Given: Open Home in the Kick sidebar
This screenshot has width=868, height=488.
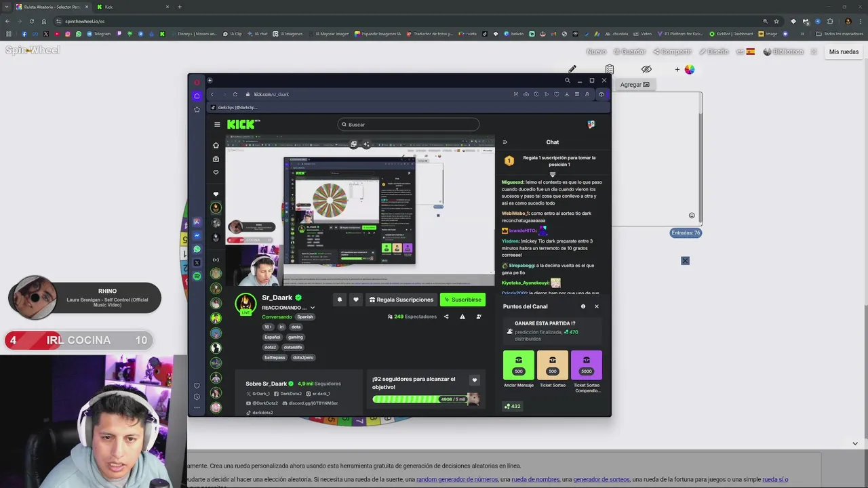Looking at the screenshot, I should click(216, 145).
